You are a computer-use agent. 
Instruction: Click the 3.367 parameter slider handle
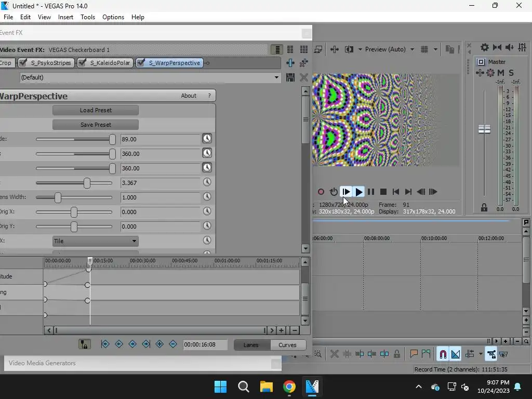click(87, 182)
